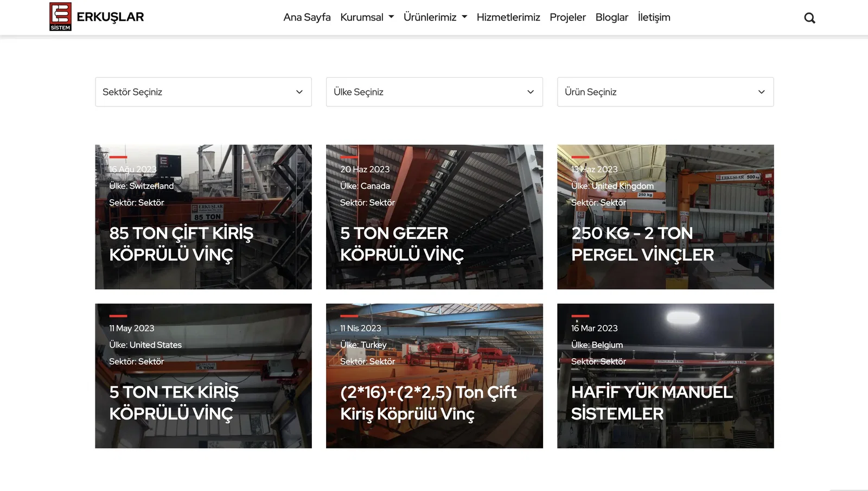
Task: Navigate to Projeler in navbar
Action: pyautogui.click(x=567, y=17)
